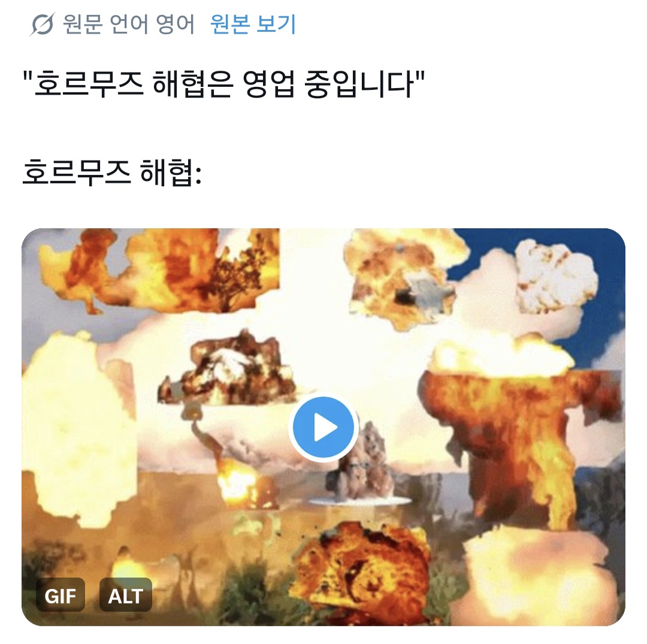
Task: Click the "호르무즈 해협:" text line
Action: pos(112,172)
